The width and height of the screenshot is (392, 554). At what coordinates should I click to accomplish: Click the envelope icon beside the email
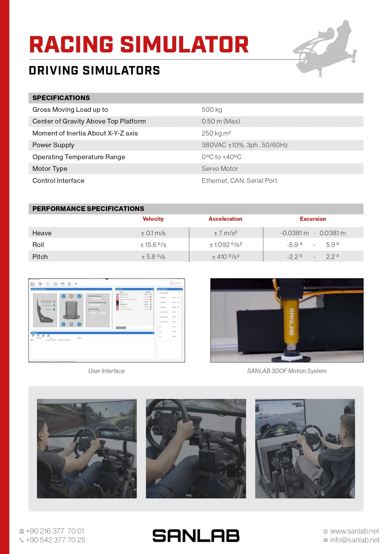click(x=326, y=540)
